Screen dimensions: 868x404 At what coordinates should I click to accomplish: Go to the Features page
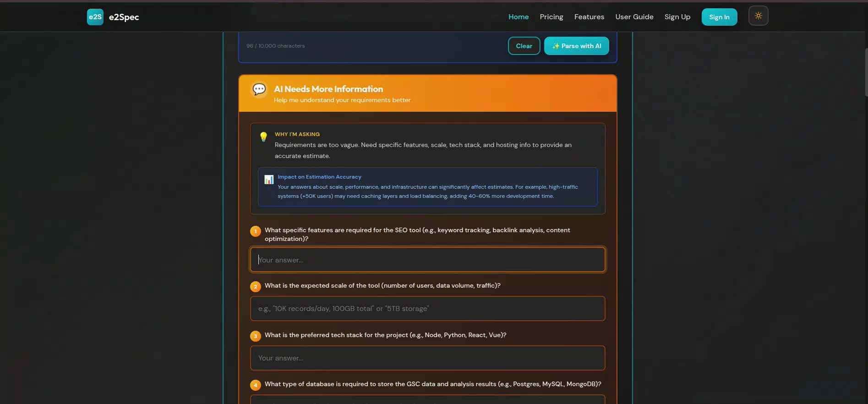(x=589, y=17)
